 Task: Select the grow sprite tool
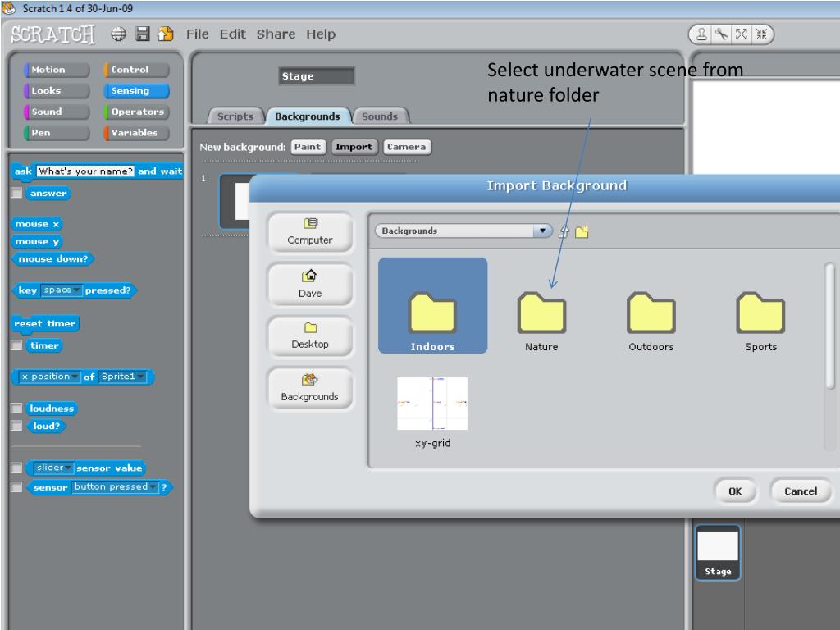pyautogui.click(x=742, y=34)
